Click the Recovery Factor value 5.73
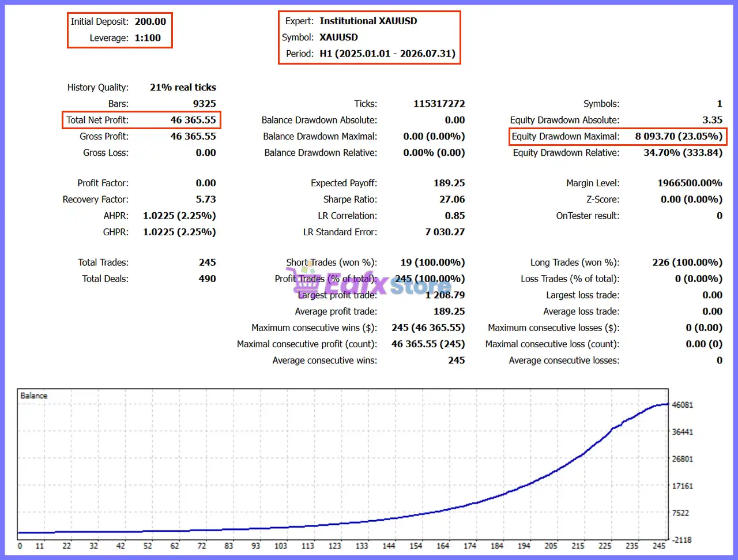The width and height of the screenshot is (738, 560). pyautogui.click(x=206, y=200)
